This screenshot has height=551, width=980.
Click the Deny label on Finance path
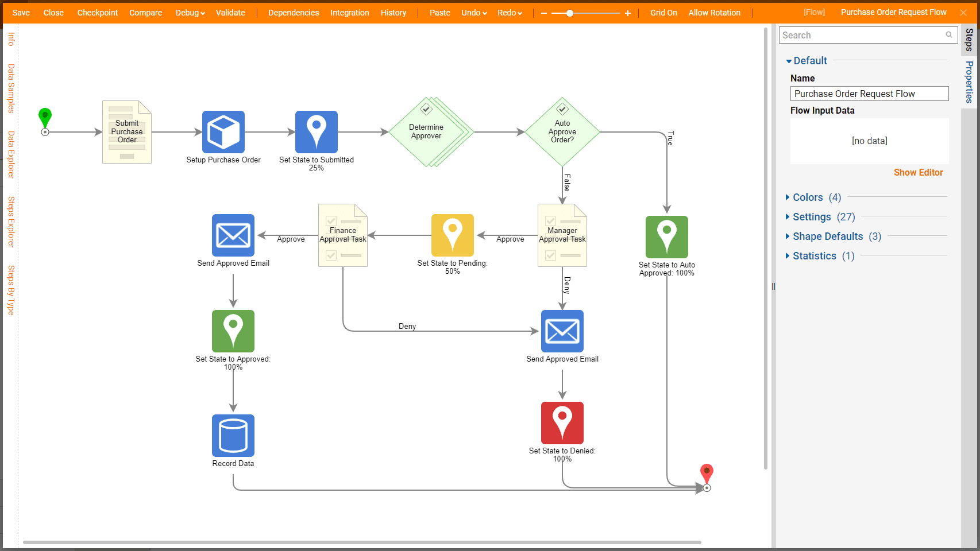[x=407, y=326]
